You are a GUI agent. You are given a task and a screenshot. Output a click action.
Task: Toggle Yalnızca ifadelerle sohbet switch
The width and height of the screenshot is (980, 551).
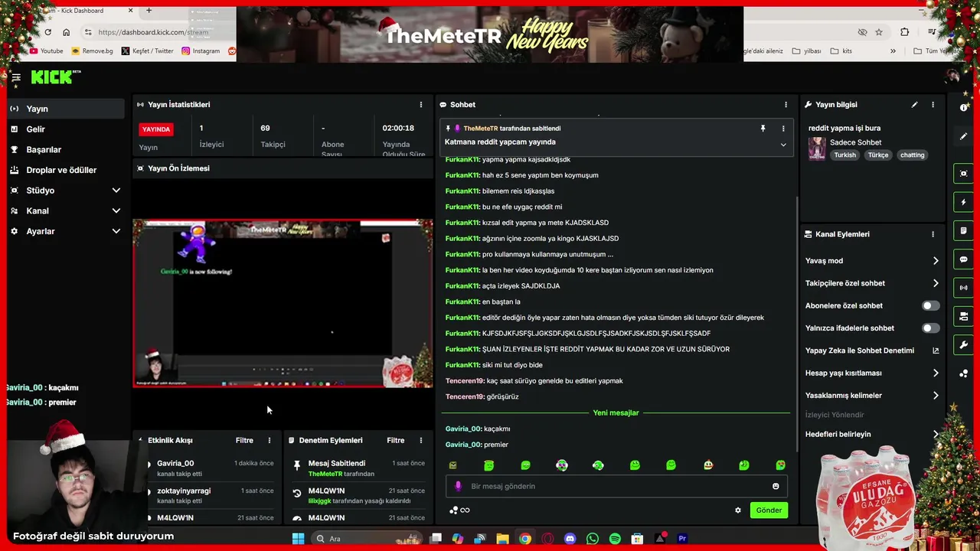tap(929, 328)
